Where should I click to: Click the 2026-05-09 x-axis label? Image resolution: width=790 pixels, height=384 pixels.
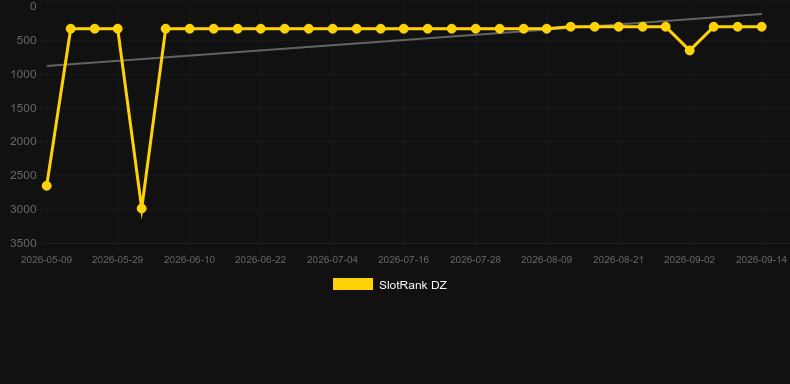click(46, 260)
